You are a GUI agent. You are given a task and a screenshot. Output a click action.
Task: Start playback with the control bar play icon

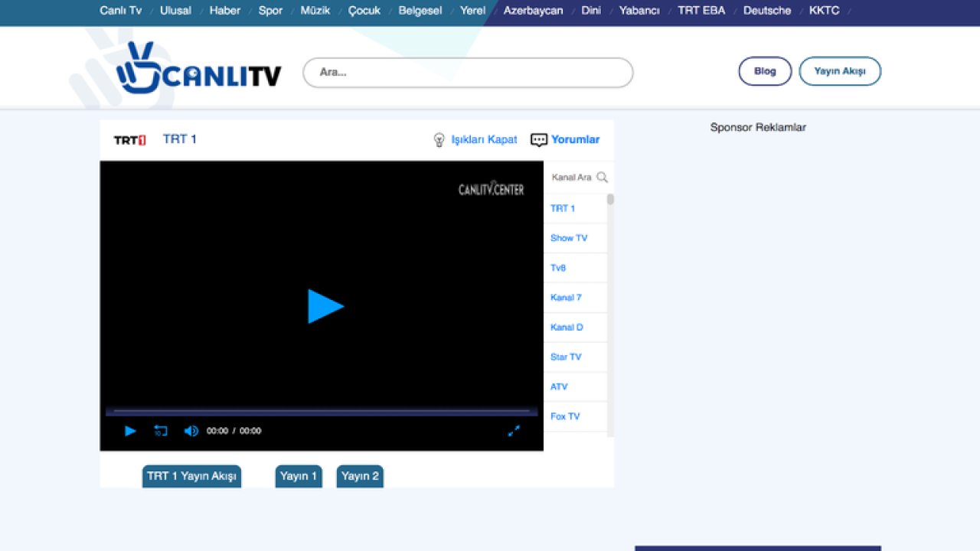[x=130, y=431]
